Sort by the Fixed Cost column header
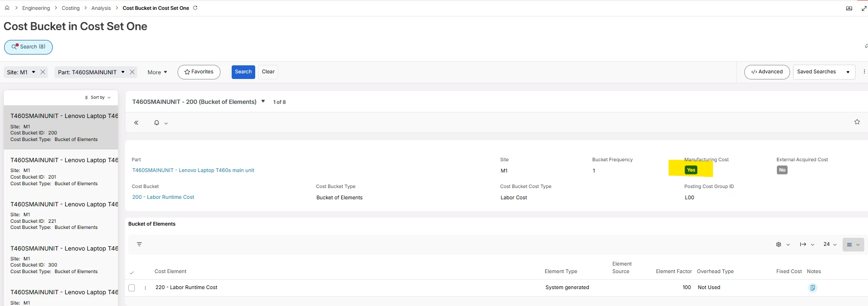 (x=789, y=272)
